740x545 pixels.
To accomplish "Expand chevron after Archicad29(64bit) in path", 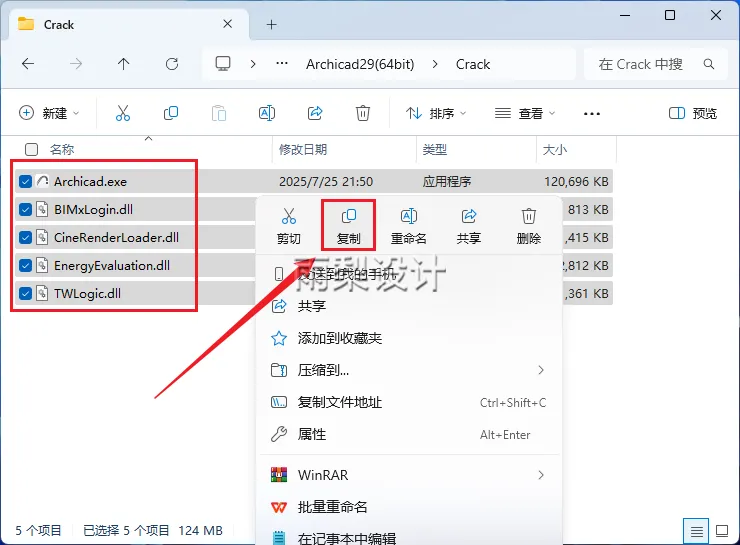I will [x=435, y=64].
